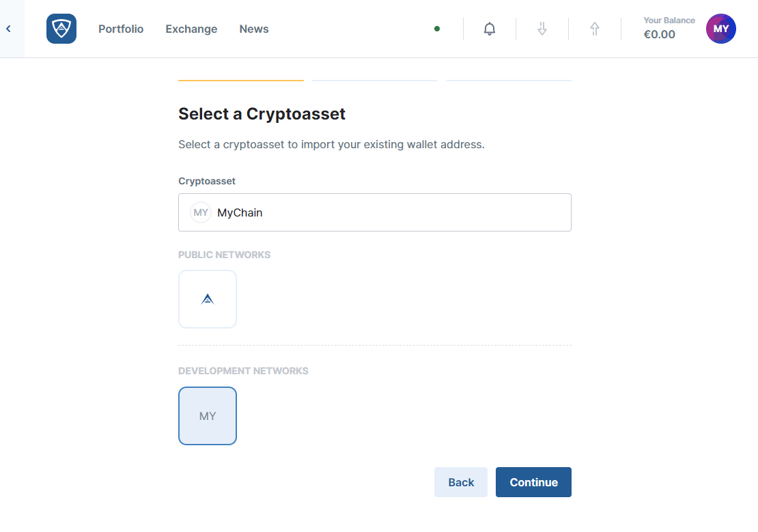Click MY icon inside Cryptoasset field
The height and width of the screenshot is (532, 758).
[x=201, y=212]
